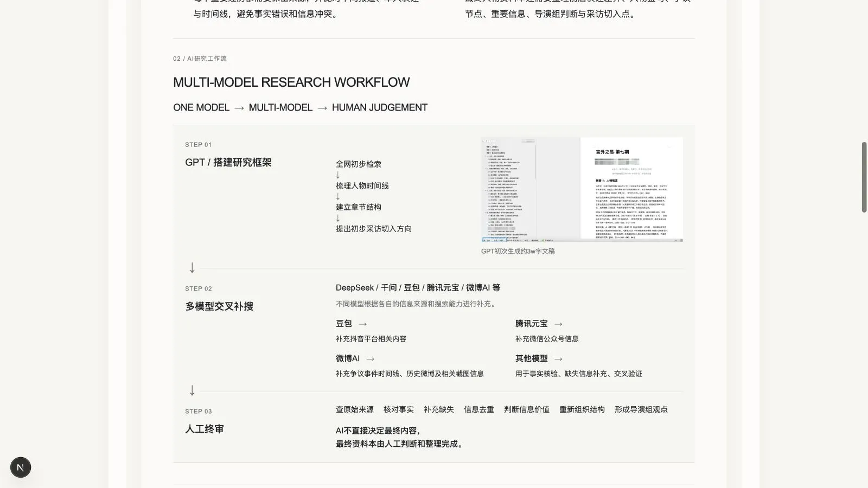Click the AI不直接决定最终内容 statement

[379, 431]
